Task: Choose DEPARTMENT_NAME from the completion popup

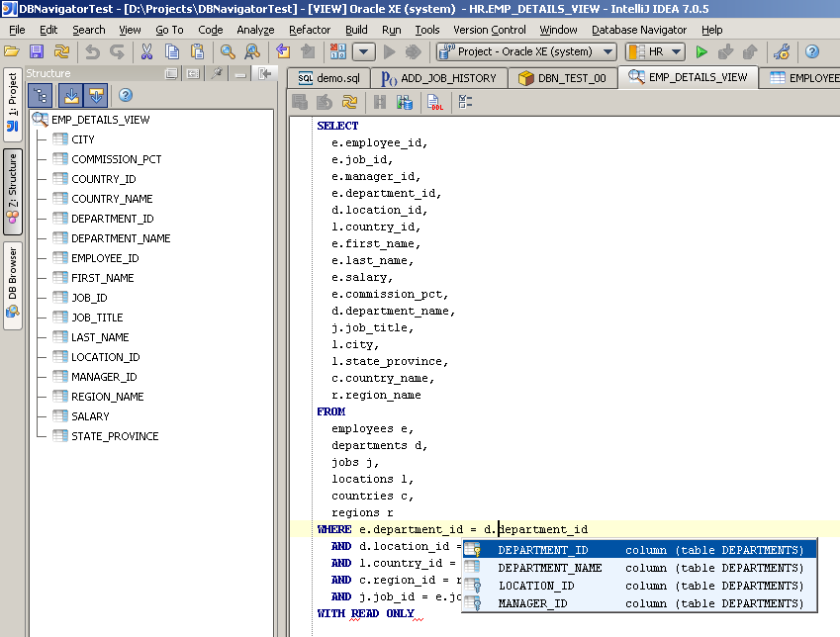Action: pos(639,568)
